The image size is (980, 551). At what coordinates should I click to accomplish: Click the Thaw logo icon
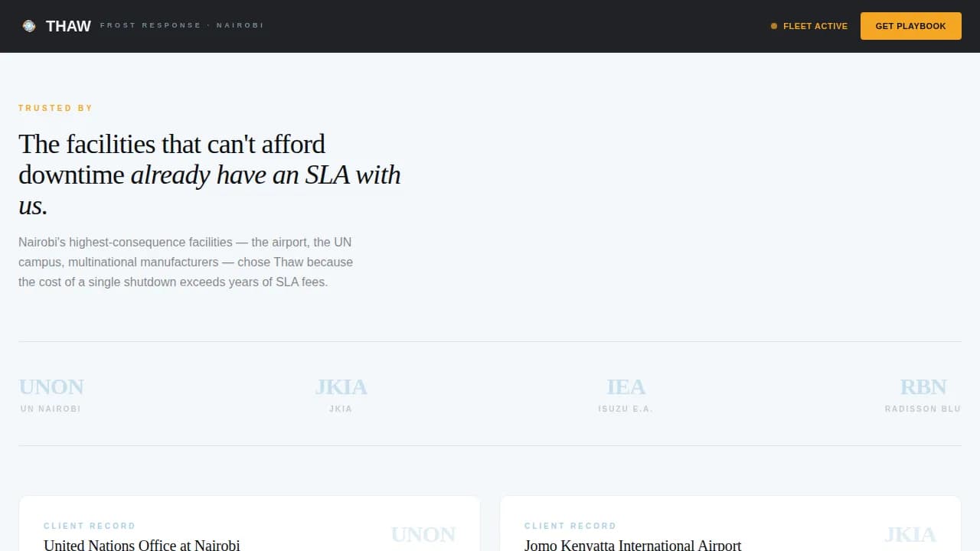29,26
